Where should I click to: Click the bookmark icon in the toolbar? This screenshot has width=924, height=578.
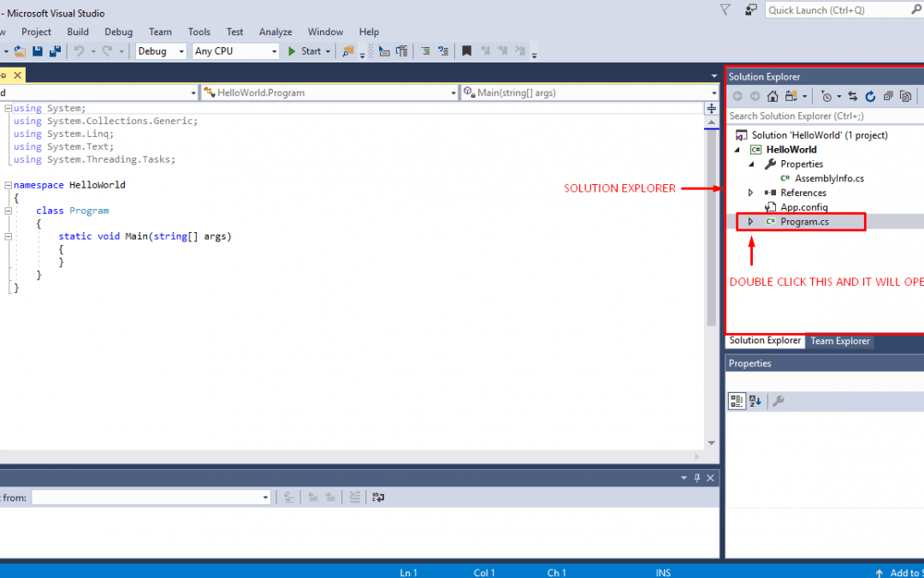tap(466, 51)
